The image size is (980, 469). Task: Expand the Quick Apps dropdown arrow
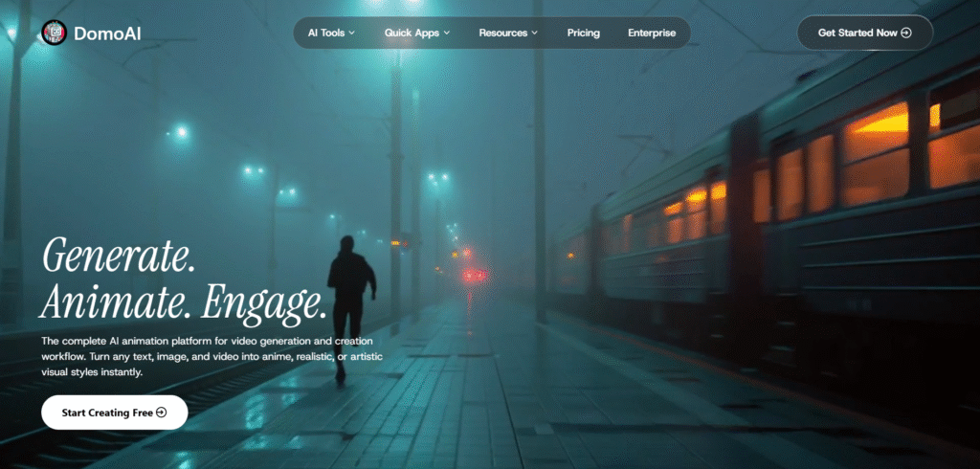(447, 33)
